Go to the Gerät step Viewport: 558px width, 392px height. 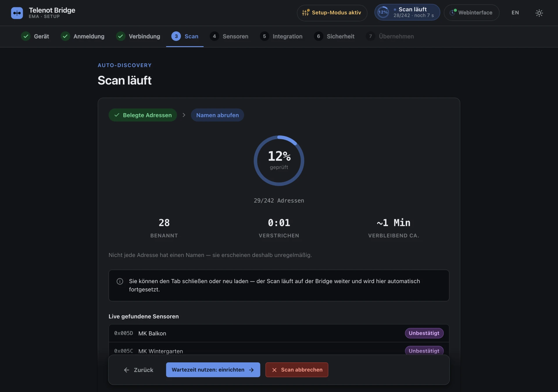coord(35,36)
